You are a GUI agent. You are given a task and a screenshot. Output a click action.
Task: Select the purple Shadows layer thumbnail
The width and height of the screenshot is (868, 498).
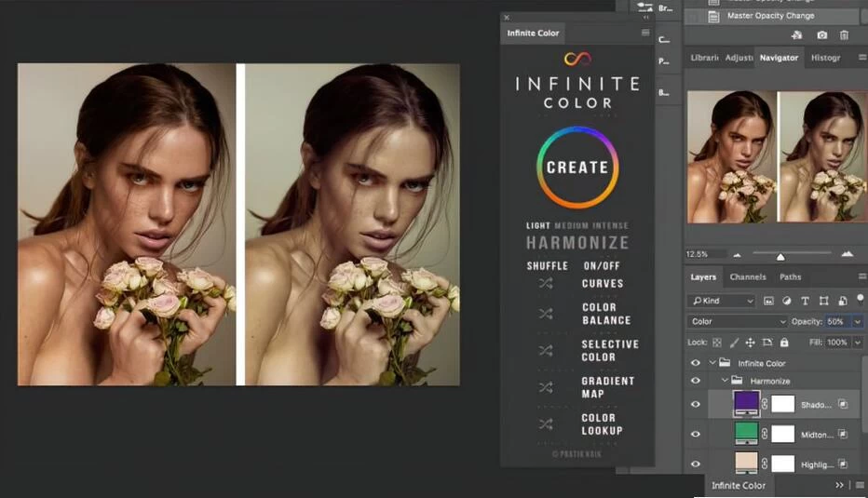click(x=747, y=403)
